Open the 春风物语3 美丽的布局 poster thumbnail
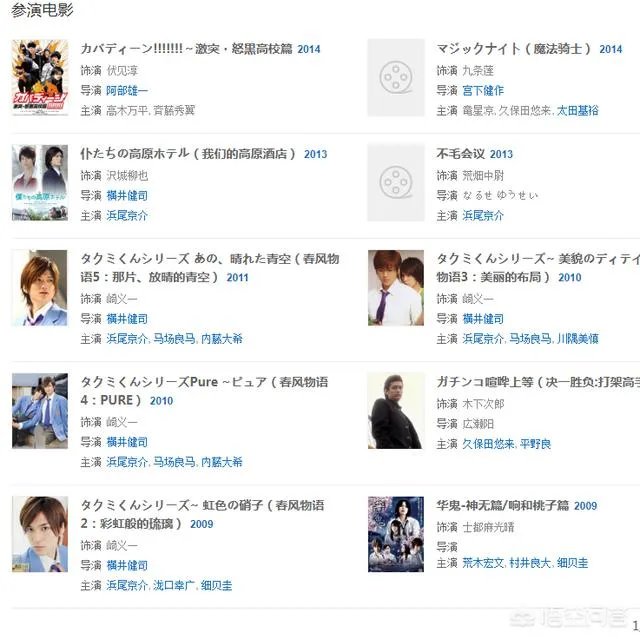The height and width of the screenshot is (639, 640). [x=396, y=288]
